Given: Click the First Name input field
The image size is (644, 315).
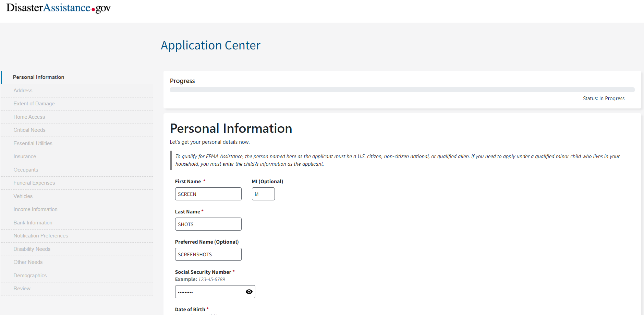Looking at the screenshot, I should click(208, 194).
